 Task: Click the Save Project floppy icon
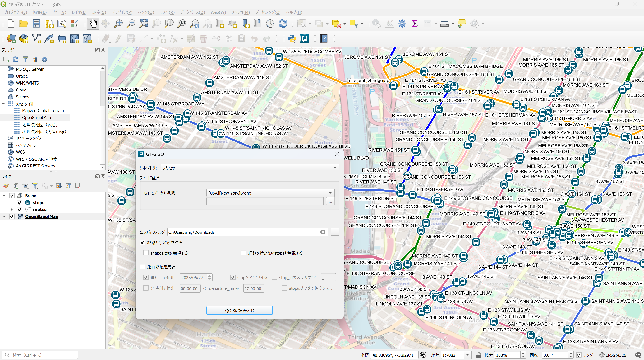click(x=36, y=24)
